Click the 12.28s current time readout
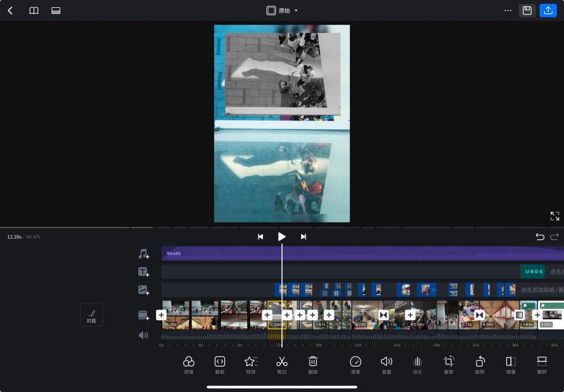Image resolution: width=564 pixels, height=392 pixels. point(14,237)
